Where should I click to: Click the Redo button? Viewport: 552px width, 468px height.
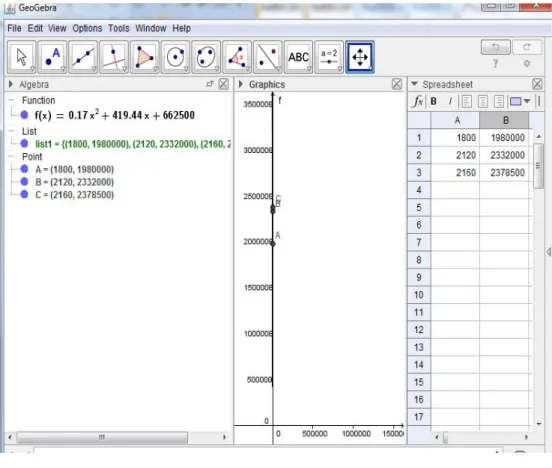point(527,47)
